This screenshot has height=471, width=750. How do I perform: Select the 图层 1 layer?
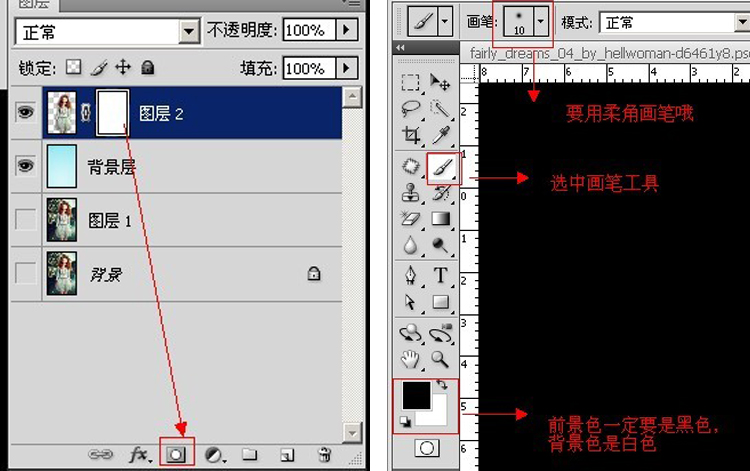click(192, 220)
